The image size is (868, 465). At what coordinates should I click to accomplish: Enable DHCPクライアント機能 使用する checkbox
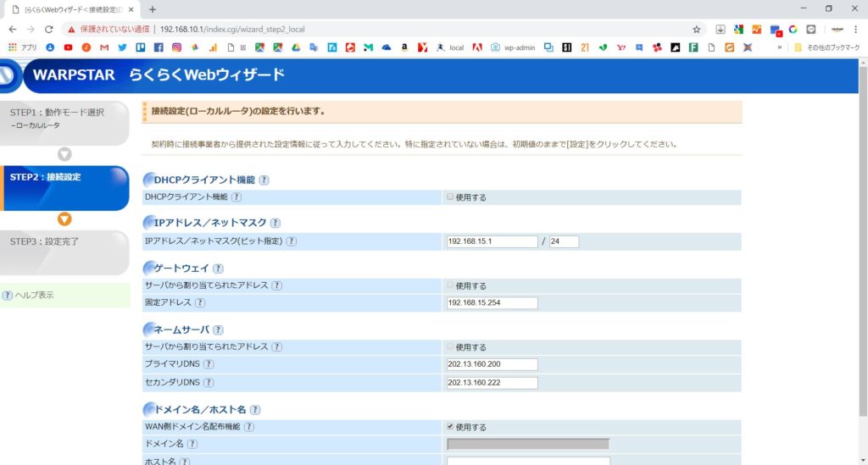click(451, 197)
